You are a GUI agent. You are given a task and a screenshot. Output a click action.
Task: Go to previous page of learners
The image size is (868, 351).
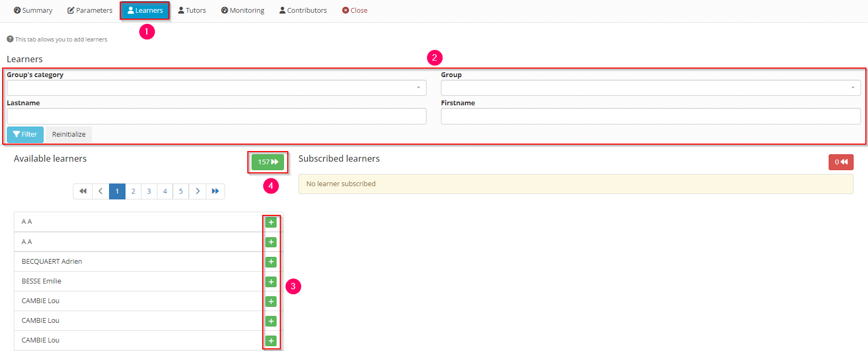click(x=101, y=191)
